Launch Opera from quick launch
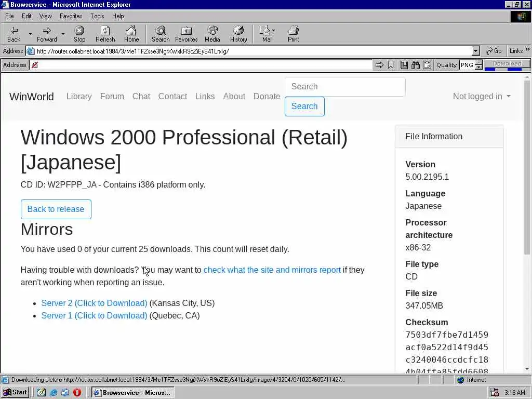 tap(77, 393)
